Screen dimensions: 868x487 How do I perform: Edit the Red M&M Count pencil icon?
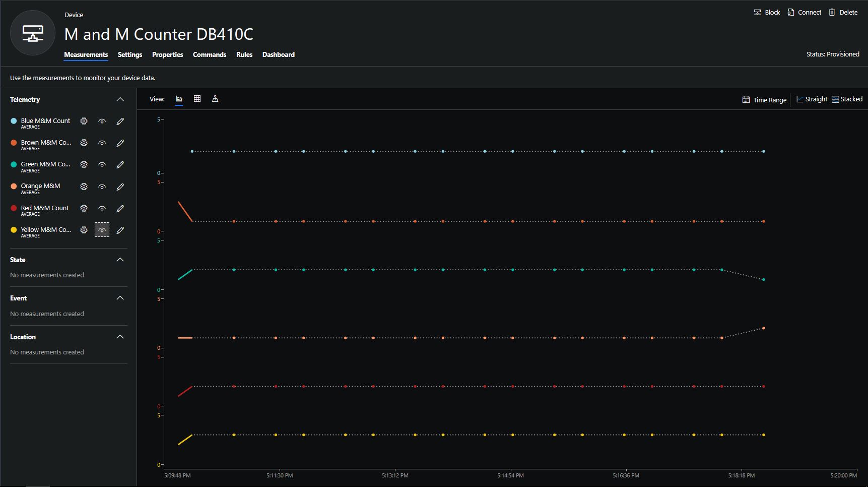(120, 208)
